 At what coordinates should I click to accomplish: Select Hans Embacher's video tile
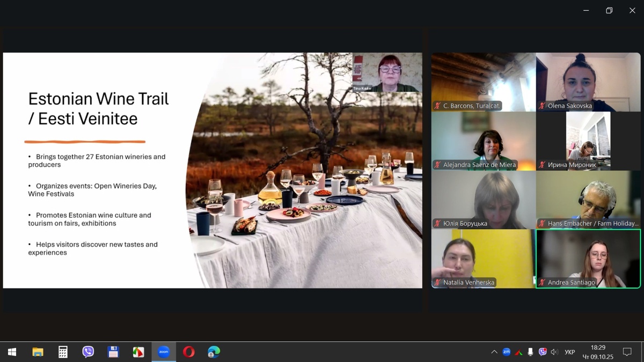pos(588,200)
